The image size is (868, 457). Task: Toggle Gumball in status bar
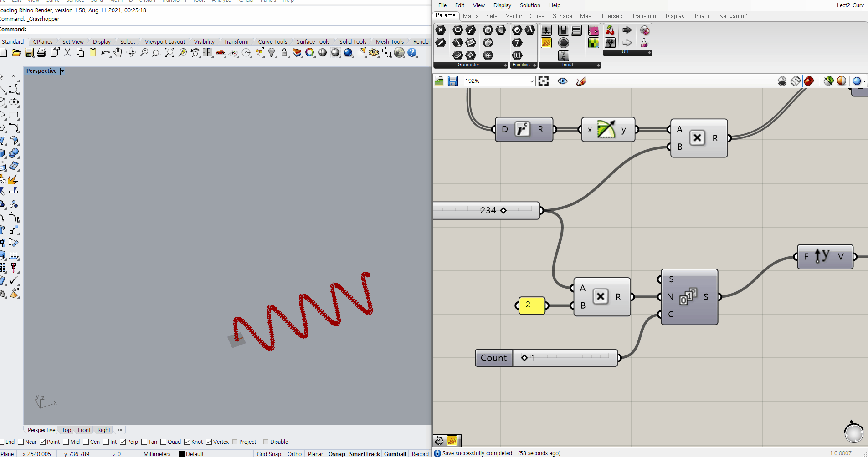pos(395,454)
